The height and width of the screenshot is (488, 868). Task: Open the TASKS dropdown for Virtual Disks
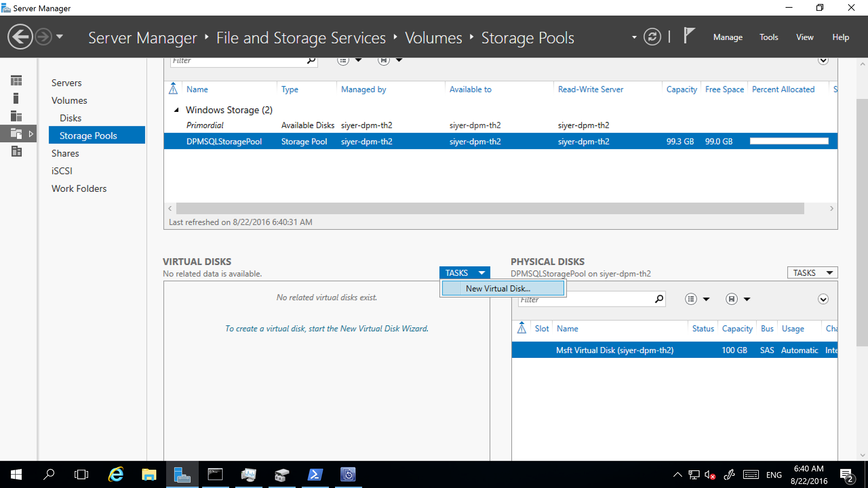[x=465, y=273]
